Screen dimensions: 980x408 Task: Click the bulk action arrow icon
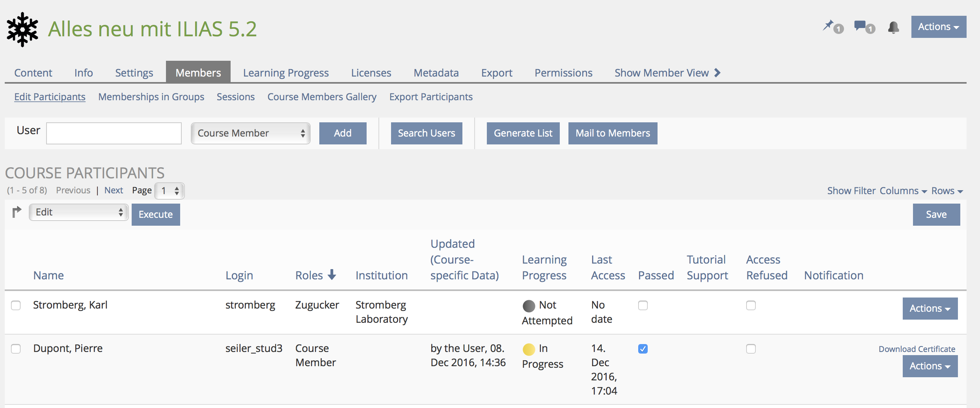coord(17,212)
